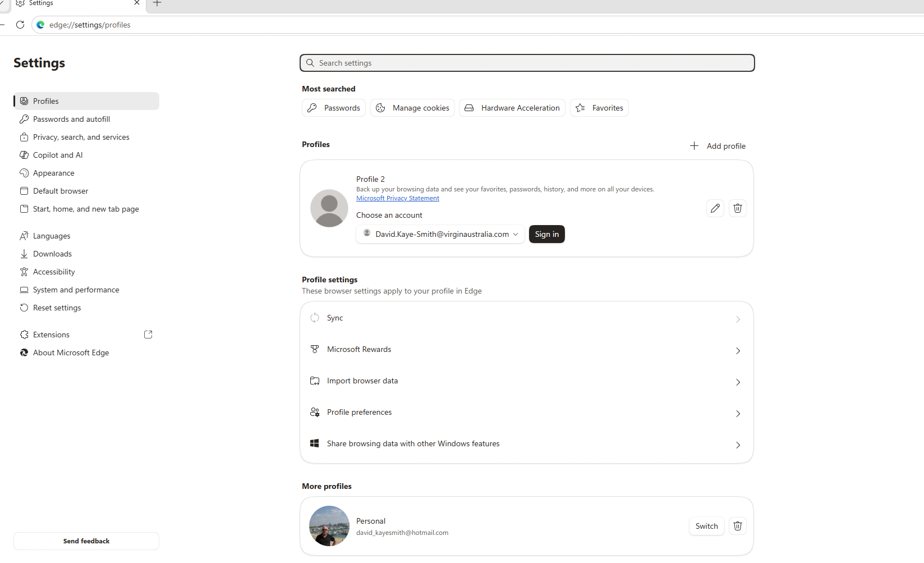Switch to the Personal profile
This screenshot has width=924, height=563.
707,526
